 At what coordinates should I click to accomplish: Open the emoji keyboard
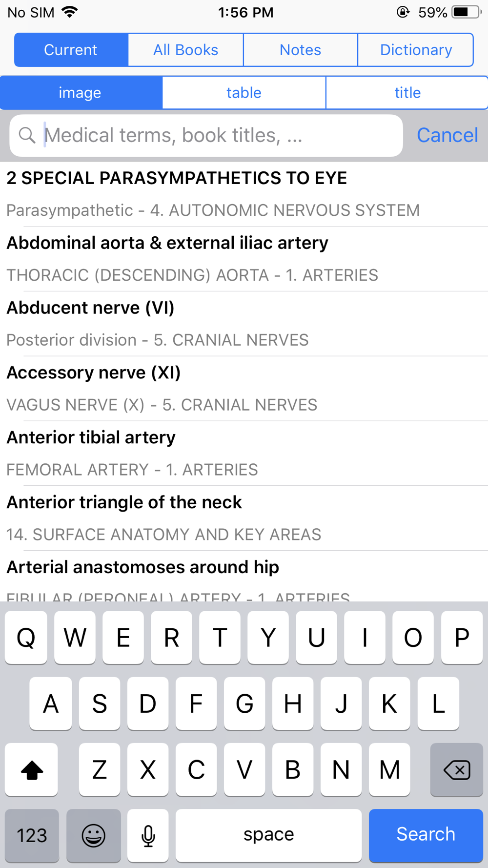(93, 835)
